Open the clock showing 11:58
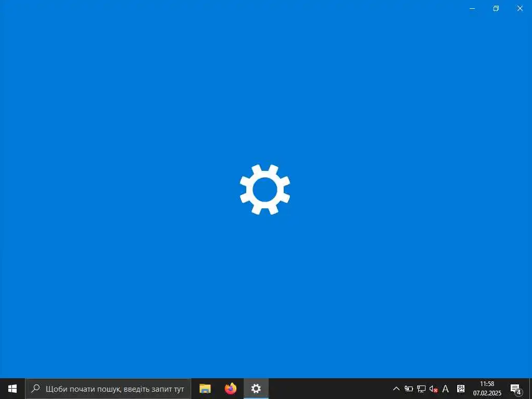Image resolution: width=532 pixels, height=399 pixels. point(487,389)
